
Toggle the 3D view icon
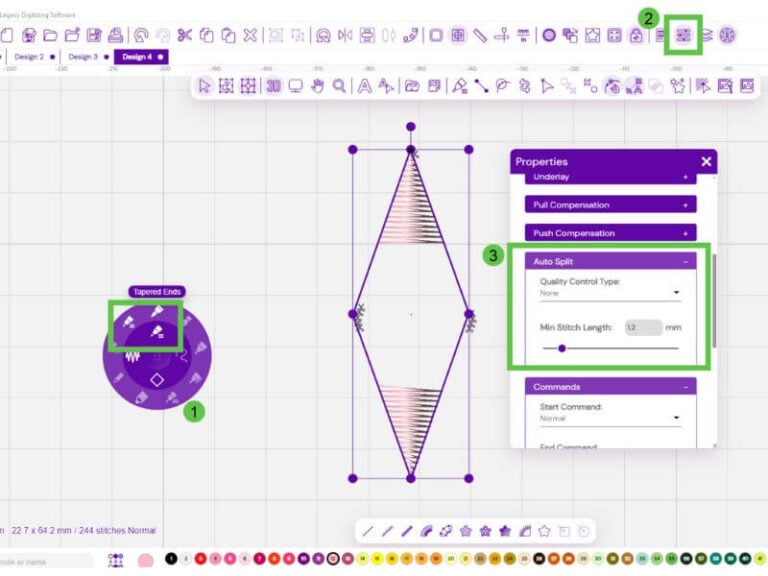coord(273,86)
